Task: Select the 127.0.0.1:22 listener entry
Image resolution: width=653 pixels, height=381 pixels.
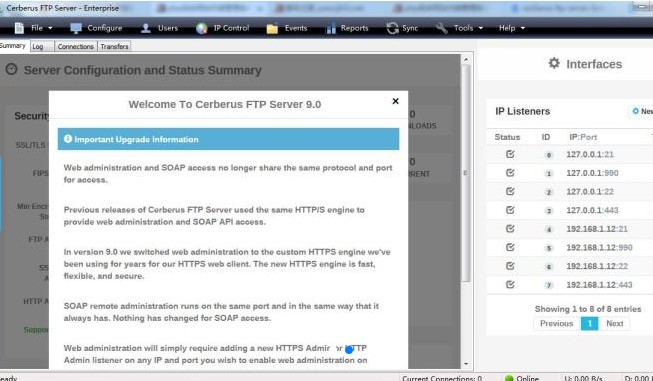Action: coord(590,192)
